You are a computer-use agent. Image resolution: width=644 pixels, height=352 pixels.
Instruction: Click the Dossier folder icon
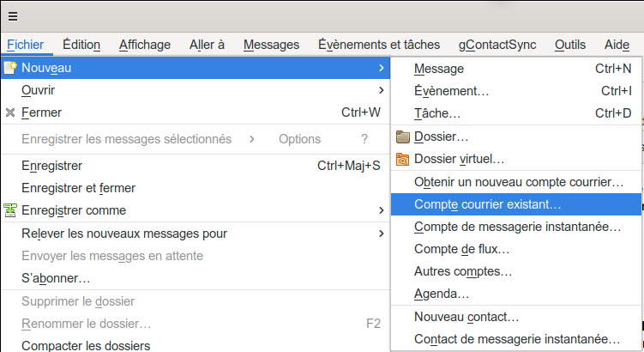(403, 137)
